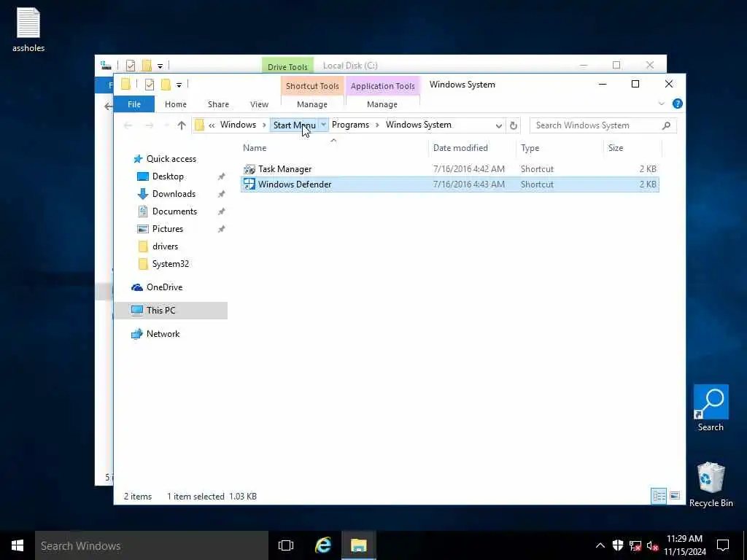Open the View ribbon tab
The width and height of the screenshot is (747, 560).
click(259, 104)
